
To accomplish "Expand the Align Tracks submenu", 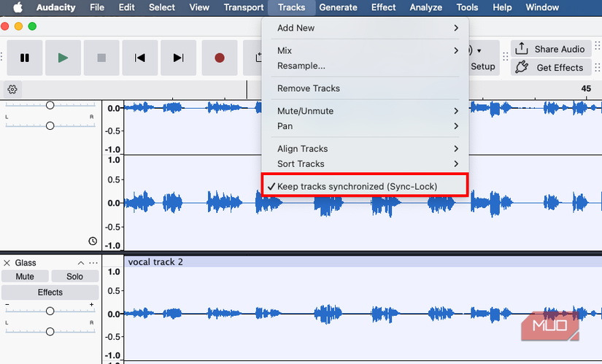I will click(x=365, y=149).
